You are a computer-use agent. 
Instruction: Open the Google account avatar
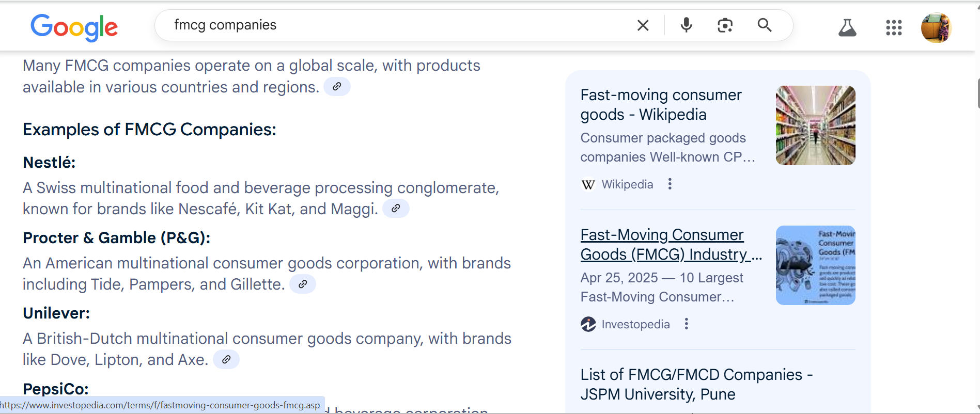[936, 27]
